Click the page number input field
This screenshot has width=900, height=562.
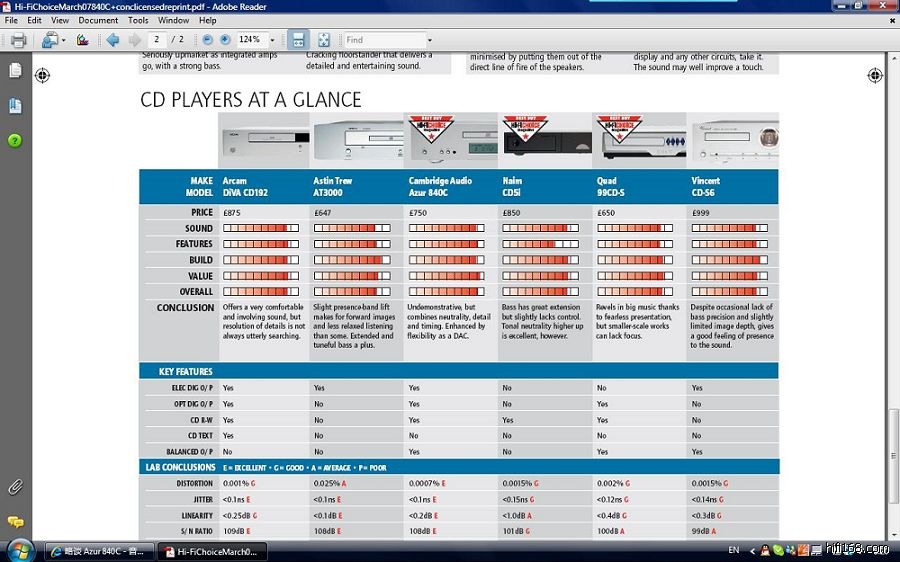[156, 40]
